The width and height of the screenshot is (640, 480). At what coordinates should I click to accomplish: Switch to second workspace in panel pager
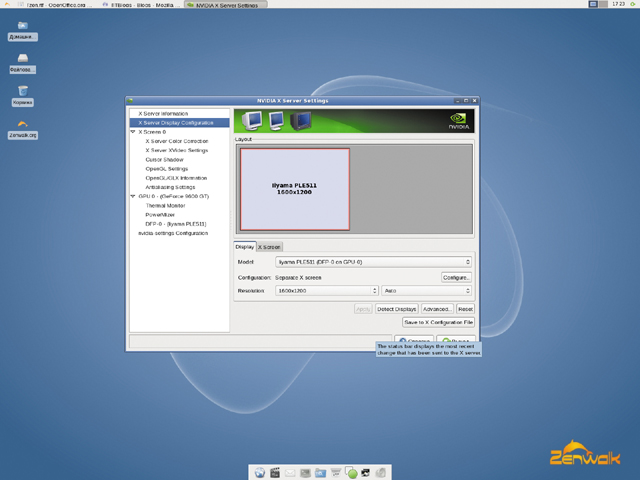[603, 4]
